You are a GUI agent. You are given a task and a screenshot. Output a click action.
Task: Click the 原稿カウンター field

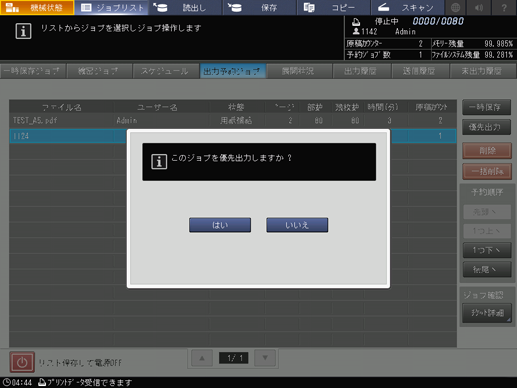click(x=387, y=44)
